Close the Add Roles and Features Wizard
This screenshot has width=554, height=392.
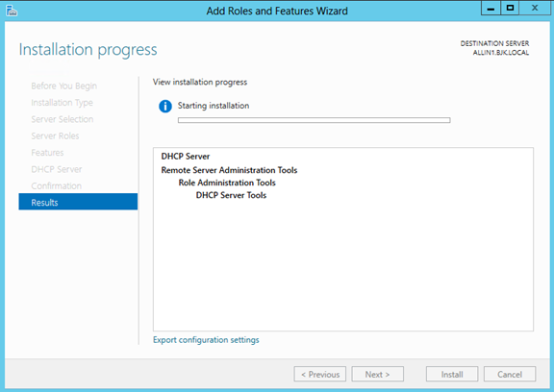click(x=535, y=8)
